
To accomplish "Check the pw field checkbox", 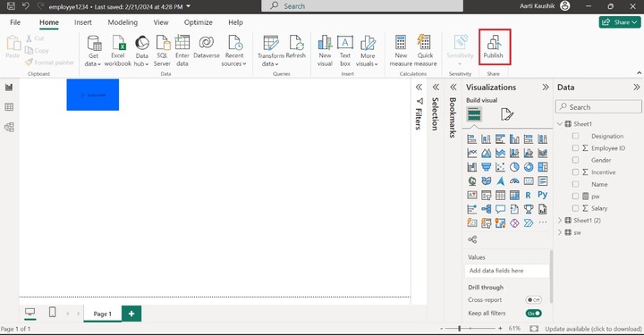I will pyautogui.click(x=575, y=197).
